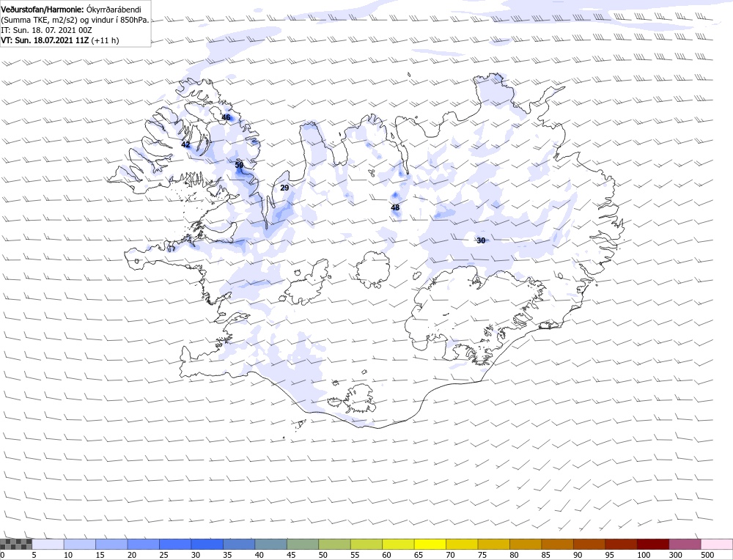The width and height of the screenshot is (733, 560).
Task: Click the '80' legend tick label
Action: click(x=515, y=555)
